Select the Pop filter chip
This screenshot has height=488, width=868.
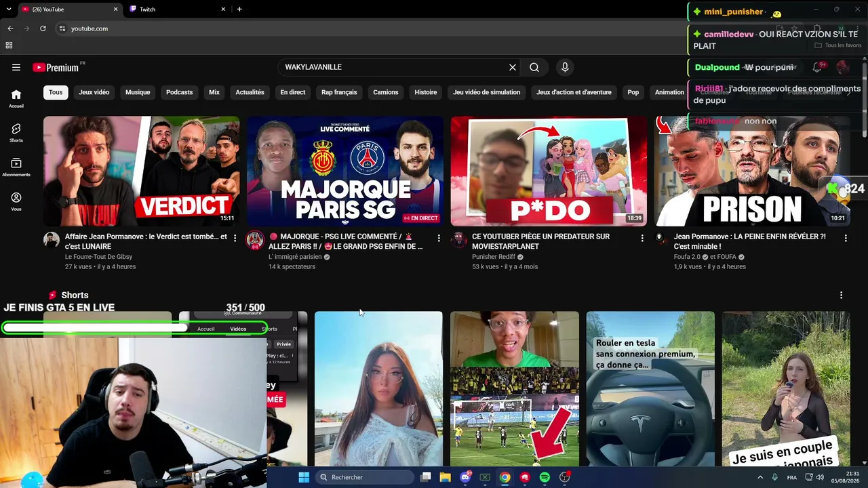tap(633, 92)
